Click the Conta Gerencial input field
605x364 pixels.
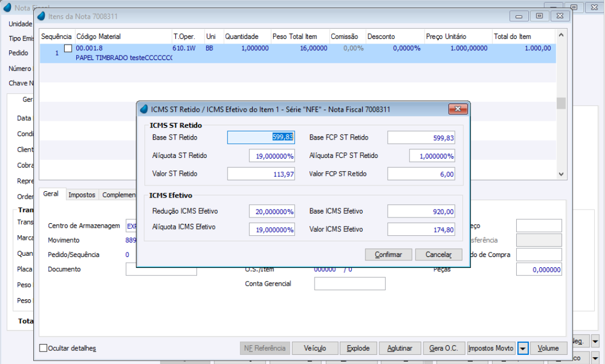(349, 283)
